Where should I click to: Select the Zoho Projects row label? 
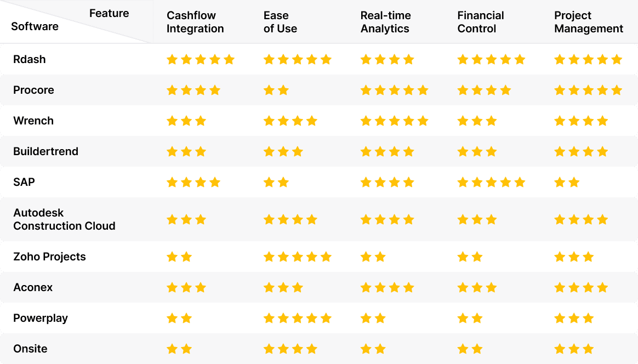pos(49,257)
